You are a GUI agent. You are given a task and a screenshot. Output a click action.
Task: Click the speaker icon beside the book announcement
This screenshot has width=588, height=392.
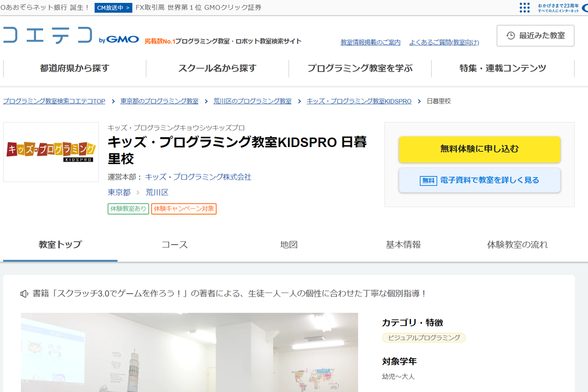point(24,294)
